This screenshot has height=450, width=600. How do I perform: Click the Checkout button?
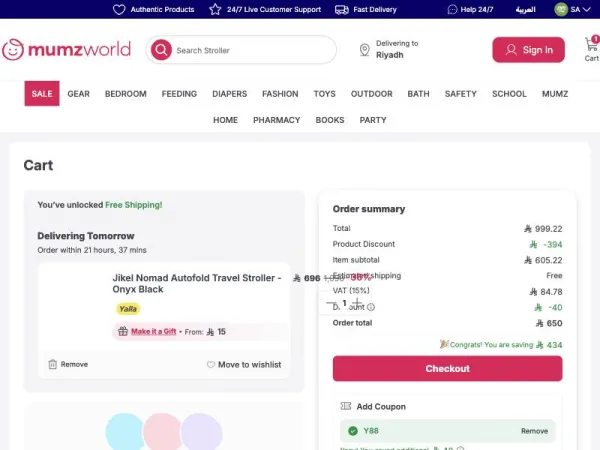(447, 368)
